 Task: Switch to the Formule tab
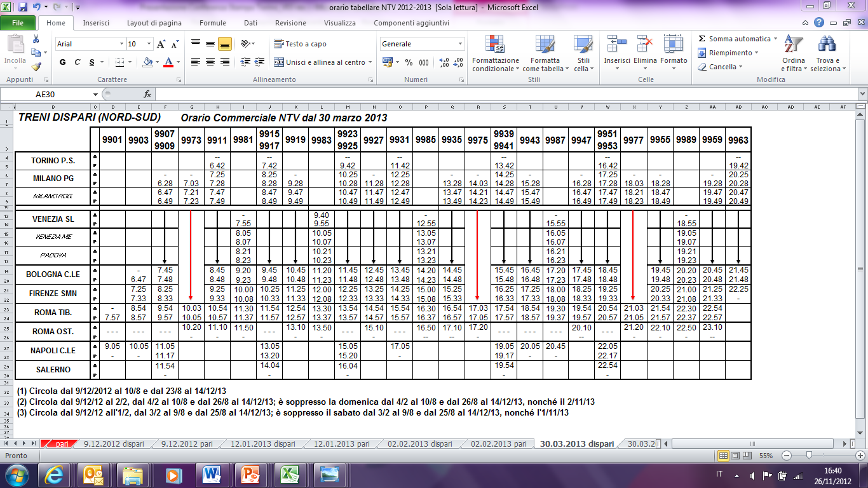pyautogui.click(x=213, y=23)
